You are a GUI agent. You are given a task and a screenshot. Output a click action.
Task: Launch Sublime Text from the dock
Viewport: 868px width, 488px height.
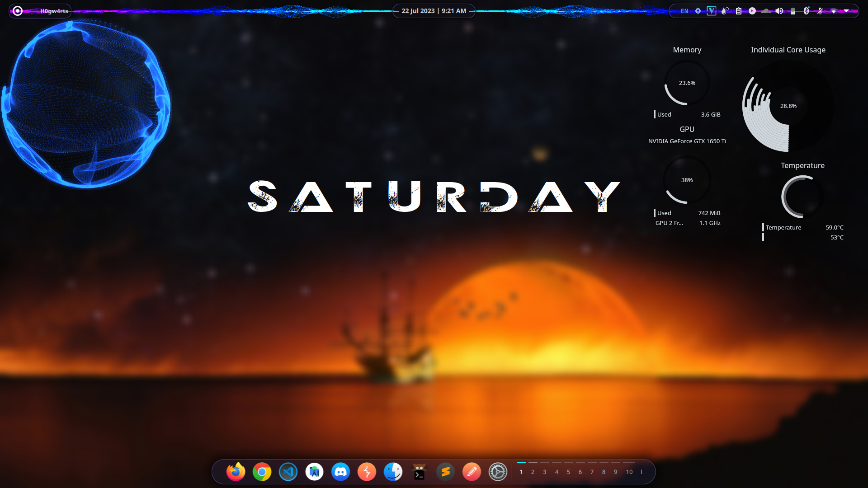pyautogui.click(x=445, y=472)
